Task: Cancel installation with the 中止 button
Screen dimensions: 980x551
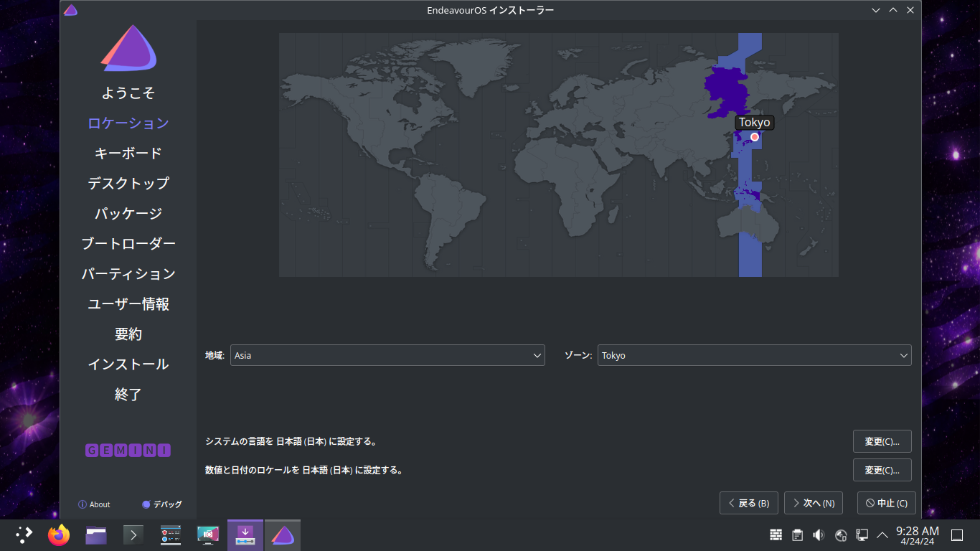Action: pyautogui.click(x=887, y=503)
